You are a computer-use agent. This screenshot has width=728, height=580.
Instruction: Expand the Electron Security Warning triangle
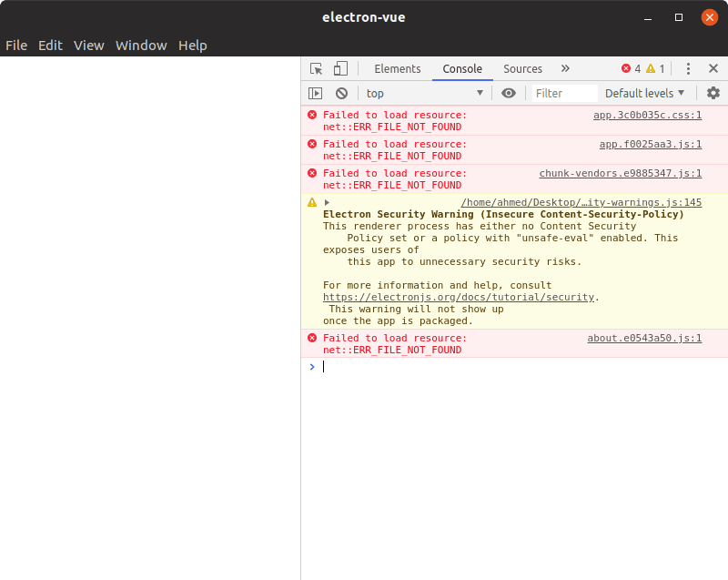(327, 202)
